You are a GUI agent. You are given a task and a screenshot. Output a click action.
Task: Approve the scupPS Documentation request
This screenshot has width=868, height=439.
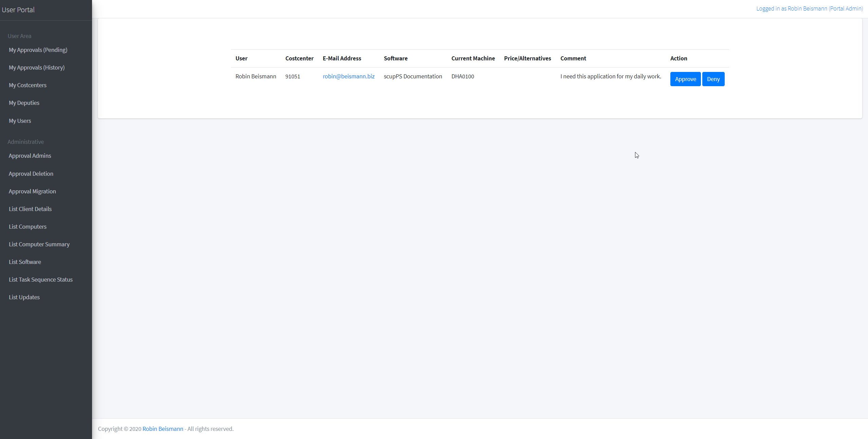coord(685,79)
